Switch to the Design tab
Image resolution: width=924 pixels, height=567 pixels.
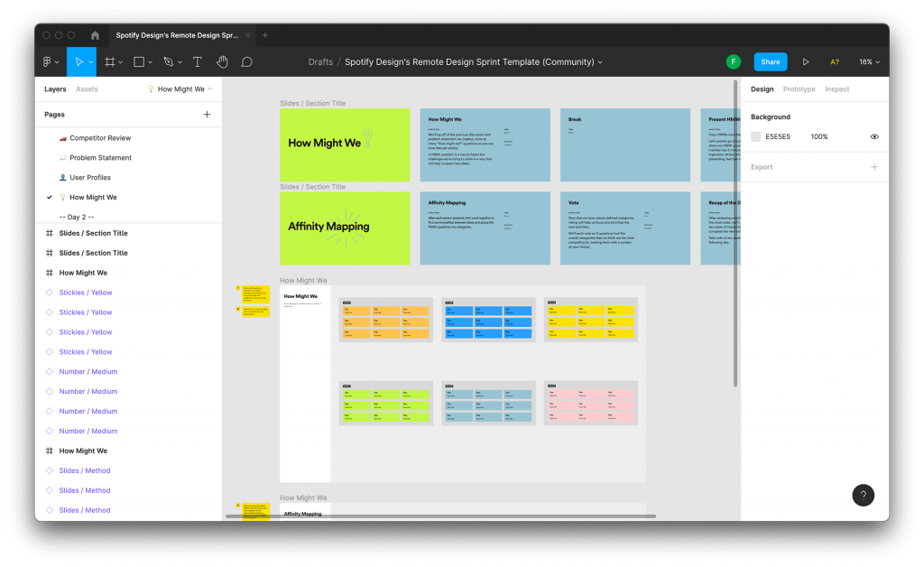(762, 89)
